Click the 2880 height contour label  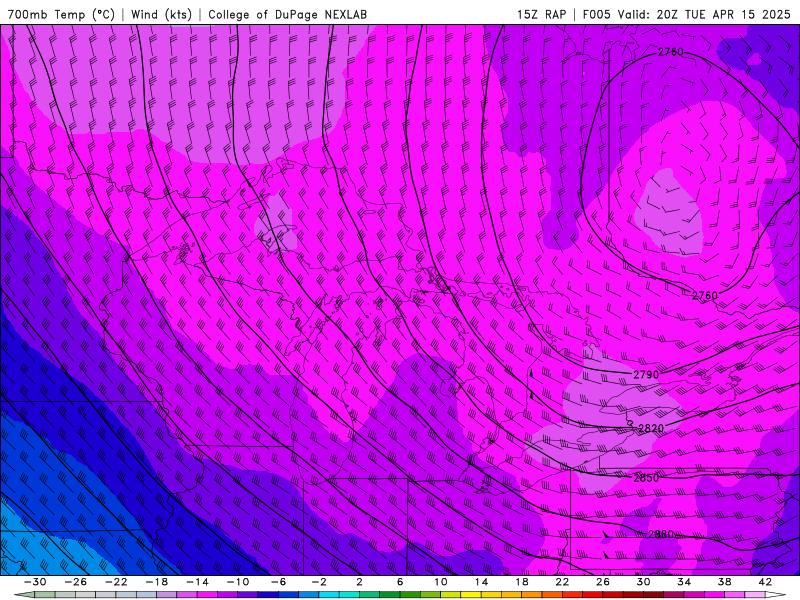click(661, 534)
